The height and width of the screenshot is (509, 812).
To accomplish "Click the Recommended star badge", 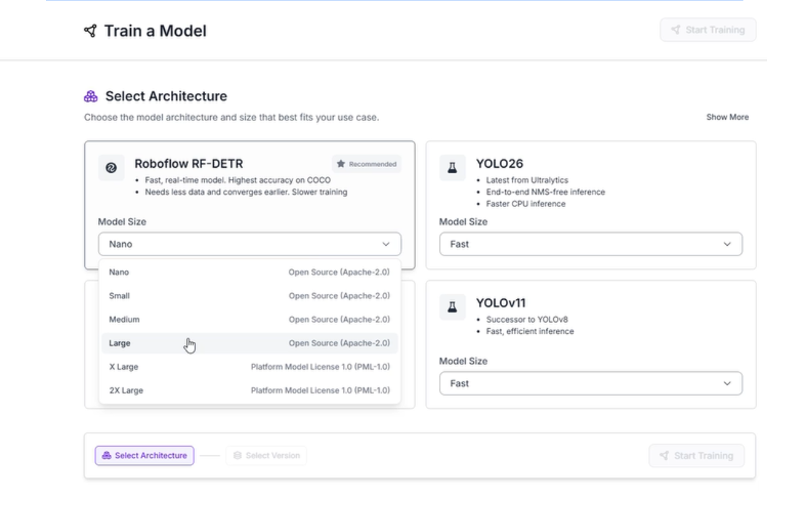I will coord(367,164).
